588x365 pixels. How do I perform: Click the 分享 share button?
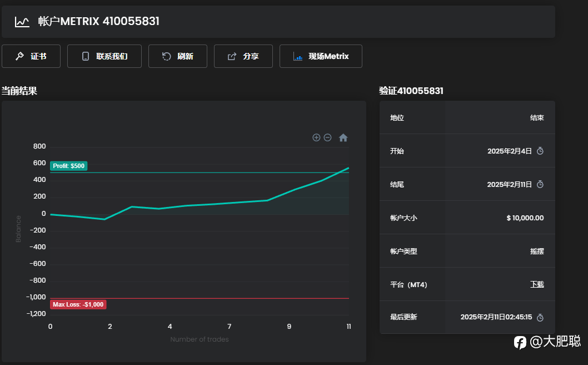pyautogui.click(x=243, y=56)
